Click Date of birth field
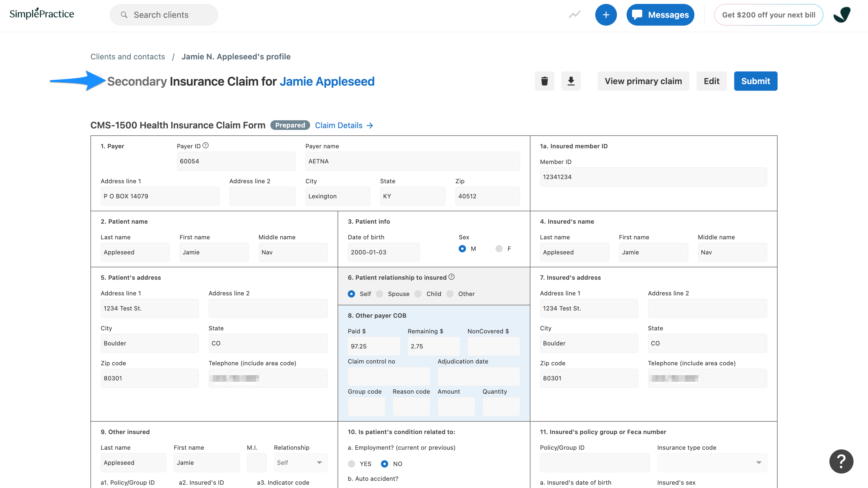The image size is (868, 488). pyautogui.click(x=383, y=252)
